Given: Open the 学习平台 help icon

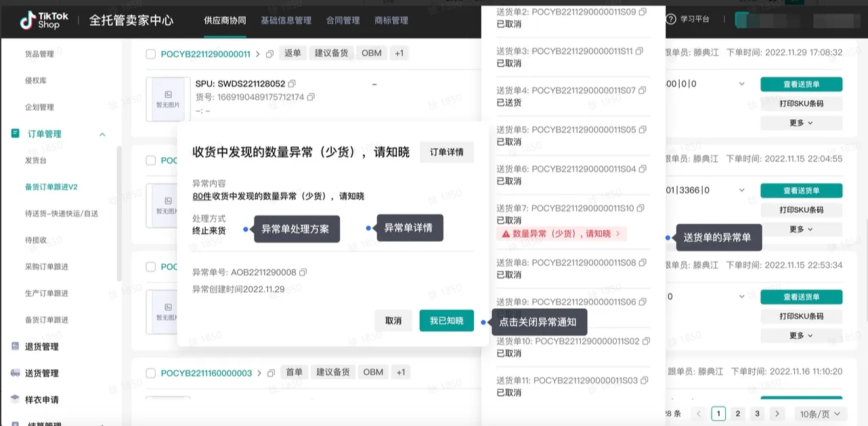Looking at the screenshot, I should pyautogui.click(x=671, y=19).
